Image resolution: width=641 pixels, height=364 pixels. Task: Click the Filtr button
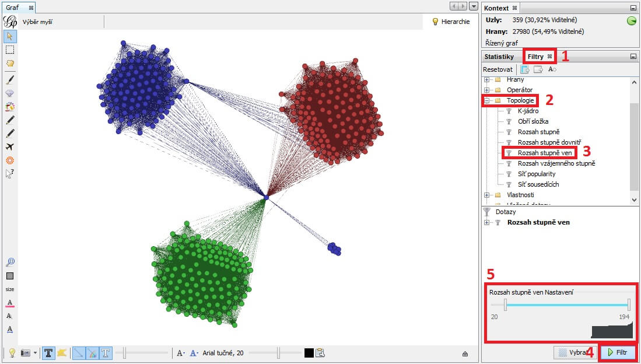(617, 352)
